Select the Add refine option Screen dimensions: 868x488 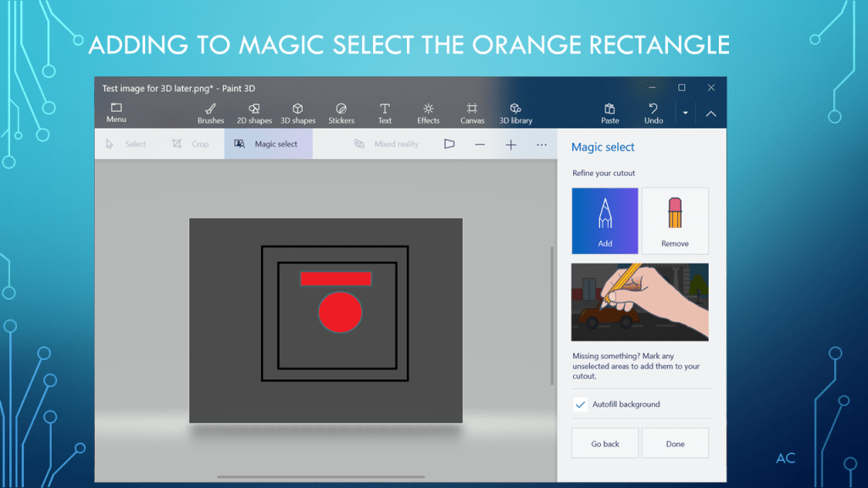tap(604, 221)
